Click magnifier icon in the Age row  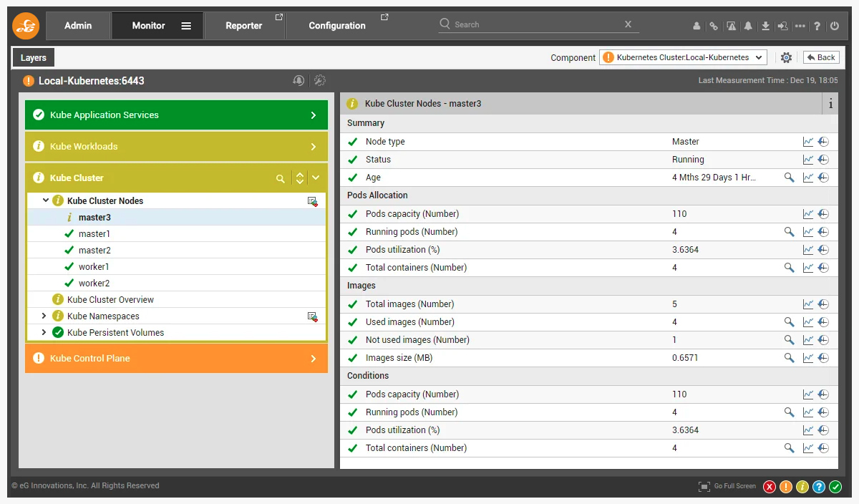pyautogui.click(x=789, y=178)
